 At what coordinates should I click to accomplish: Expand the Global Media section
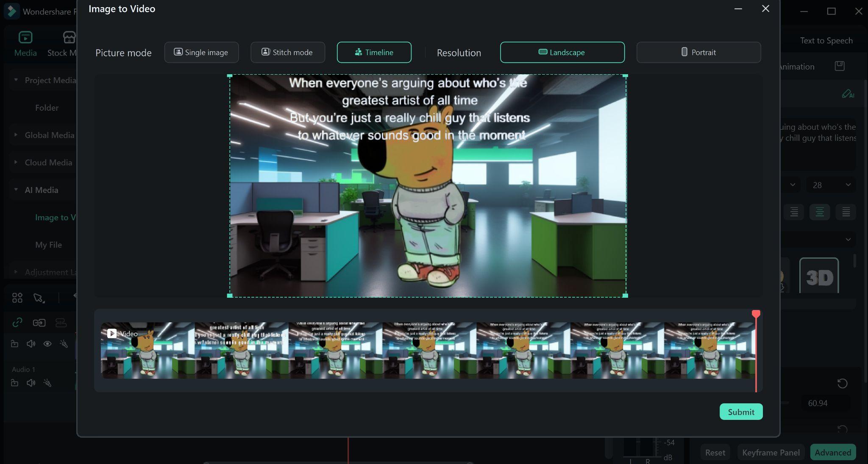(16, 135)
